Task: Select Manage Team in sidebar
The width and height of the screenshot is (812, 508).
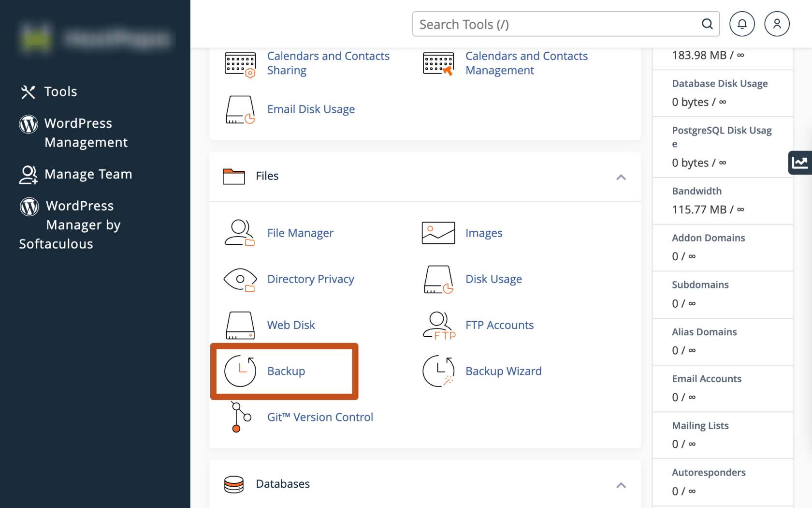Action: tap(88, 174)
